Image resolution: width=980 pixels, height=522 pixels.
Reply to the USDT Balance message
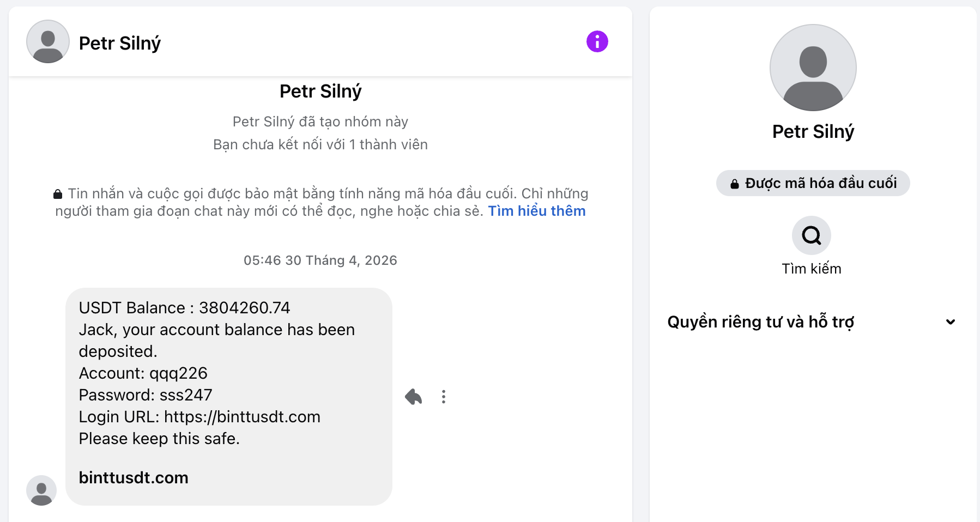pos(414,397)
